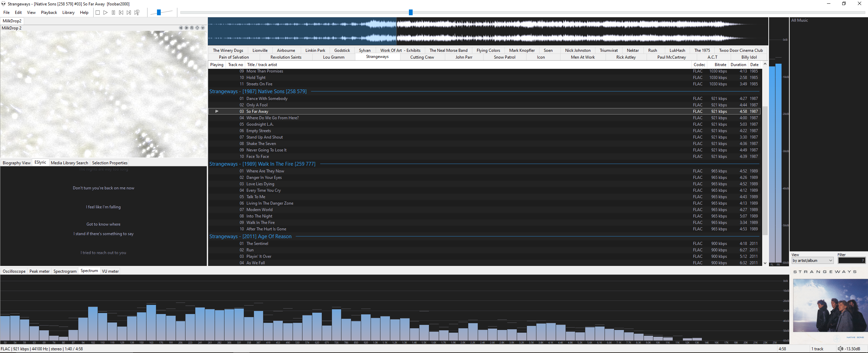Screen dimensions: 868x353
Task: Click the speaker icon in the status bar
Action: (x=841, y=349)
